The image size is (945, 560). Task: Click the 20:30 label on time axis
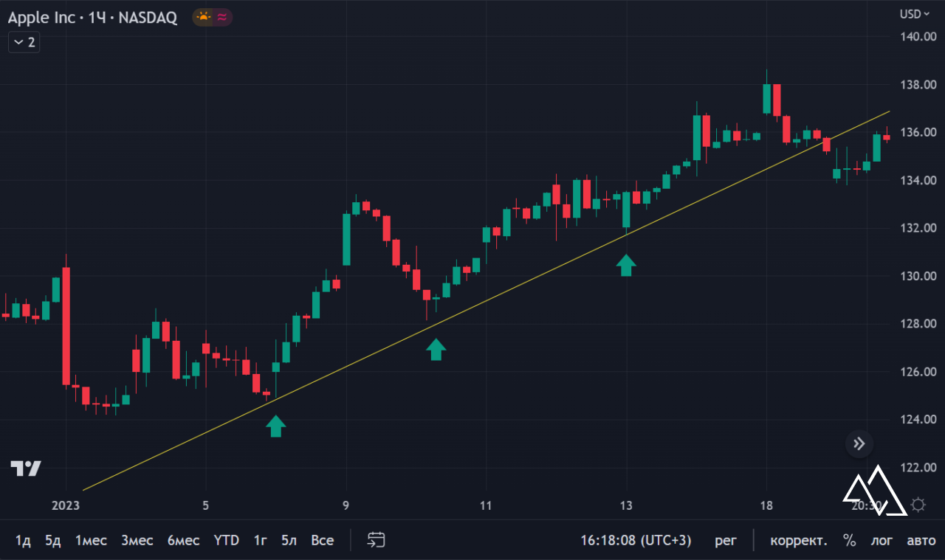point(865,505)
